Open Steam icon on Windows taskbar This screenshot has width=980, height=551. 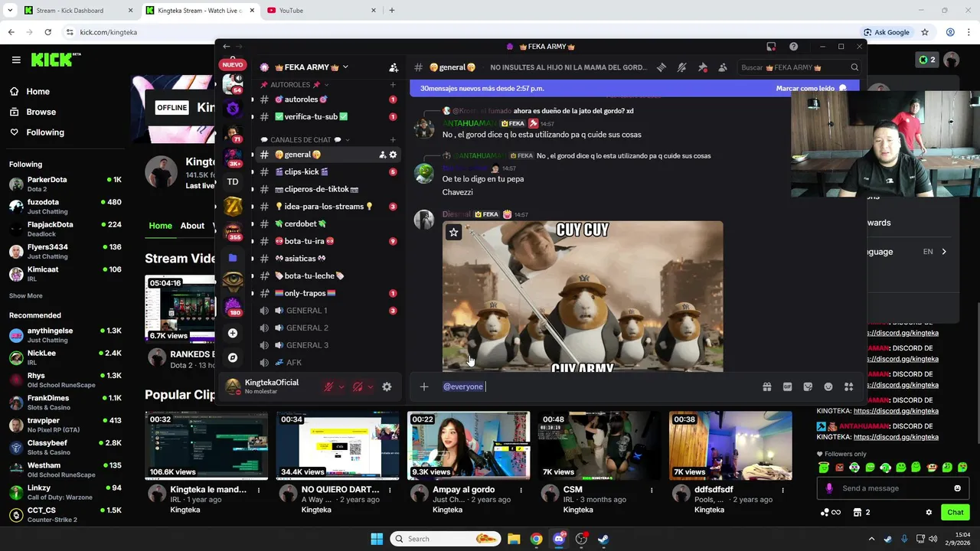604,539
